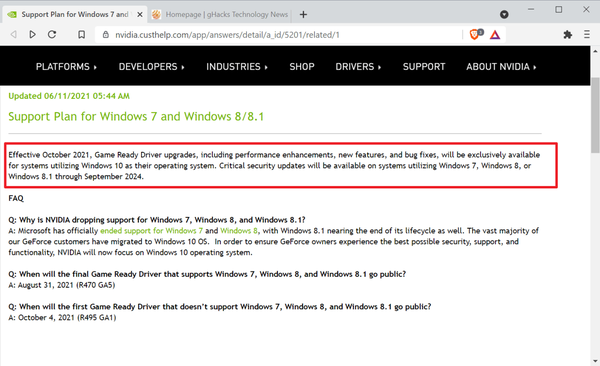The height and width of the screenshot is (366, 600).
Task: Bookmark this page with the bookmark icon
Action: (82, 35)
